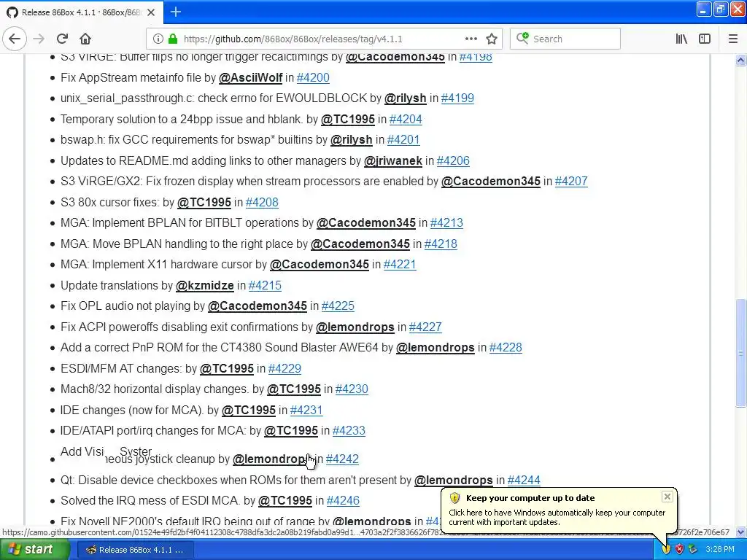Open pull request #4215
Screen dimensions: 747x560
click(x=265, y=285)
